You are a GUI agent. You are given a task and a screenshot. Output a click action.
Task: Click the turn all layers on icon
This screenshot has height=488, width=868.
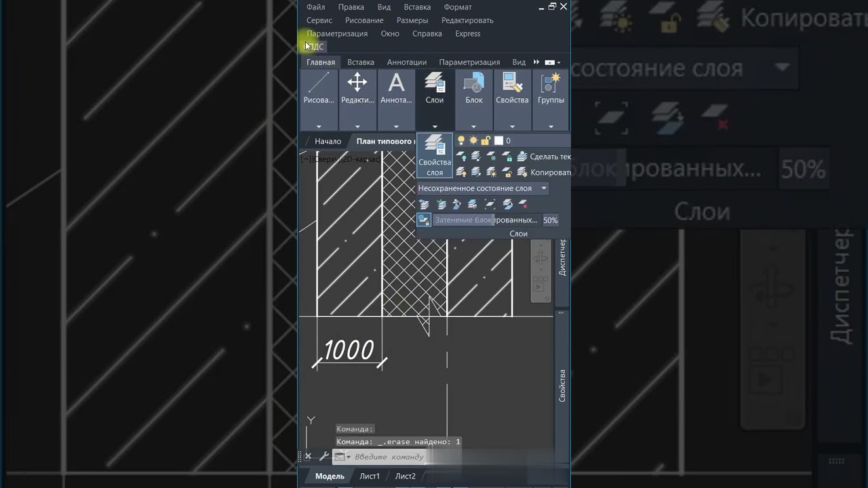461,172
